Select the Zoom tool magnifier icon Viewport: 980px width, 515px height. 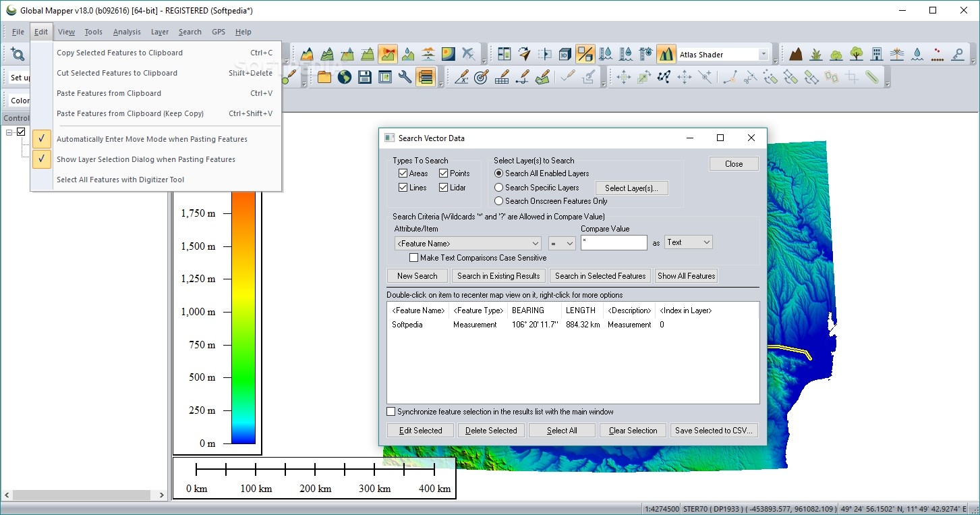pos(18,55)
